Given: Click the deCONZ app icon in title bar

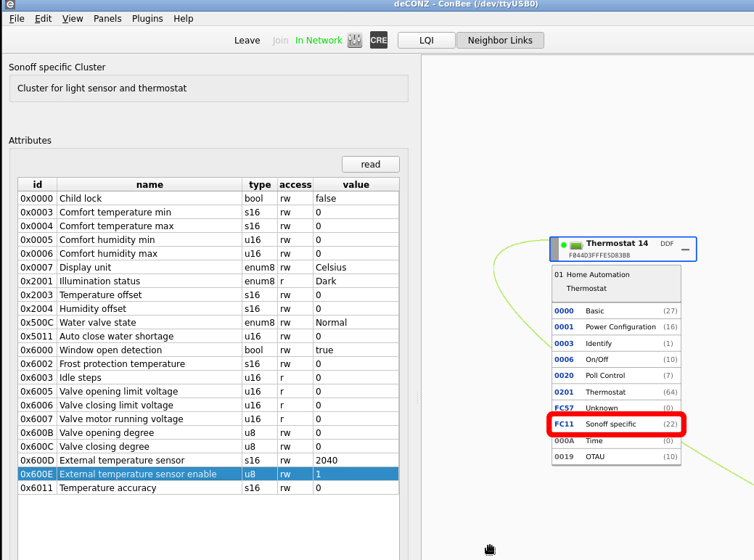Looking at the screenshot, I should (9, 5).
